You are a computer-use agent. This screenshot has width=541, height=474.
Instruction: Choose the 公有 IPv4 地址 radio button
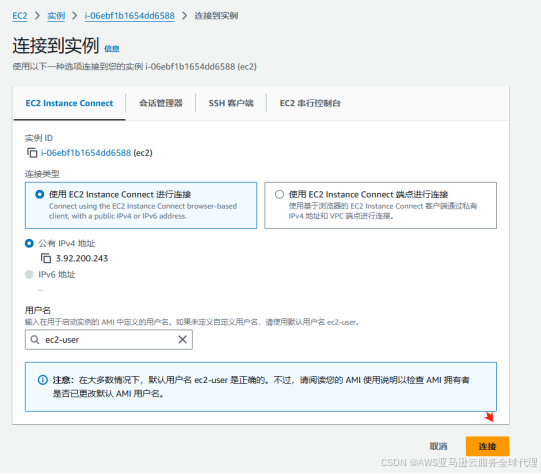point(29,243)
